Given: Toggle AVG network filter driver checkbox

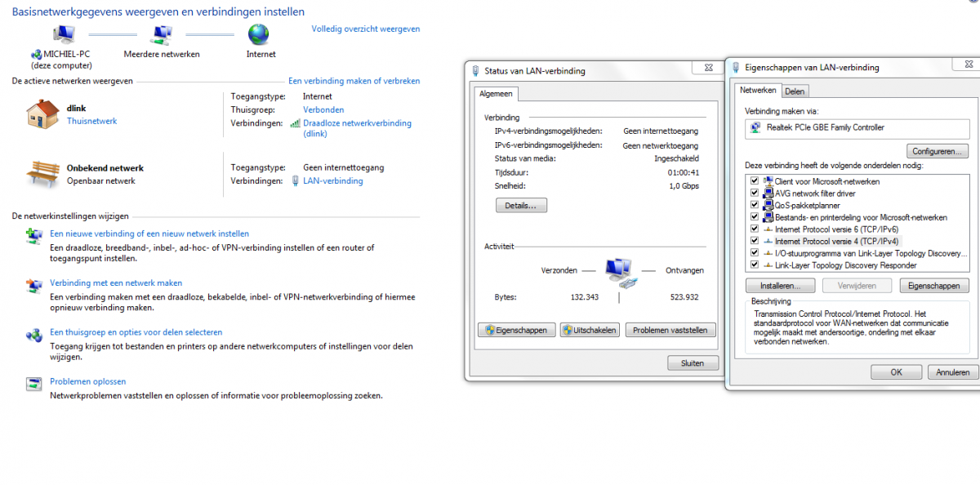Looking at the screenshot, I should pos(755,193).
